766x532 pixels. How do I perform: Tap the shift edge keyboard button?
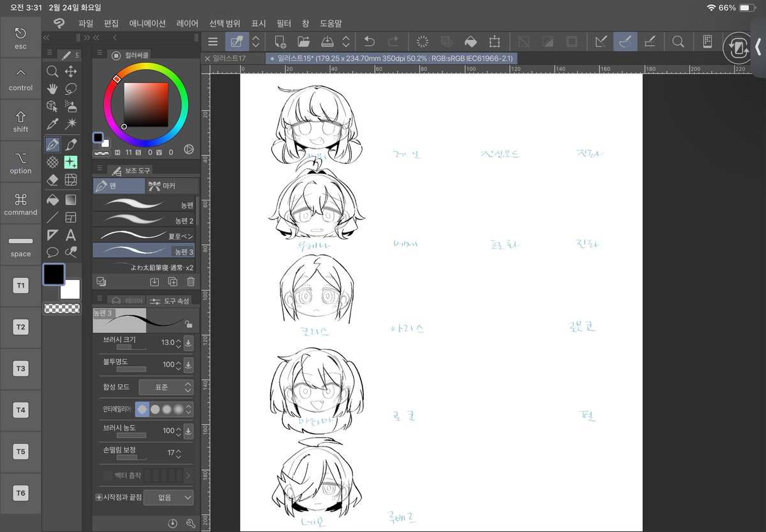pos(20,121)
